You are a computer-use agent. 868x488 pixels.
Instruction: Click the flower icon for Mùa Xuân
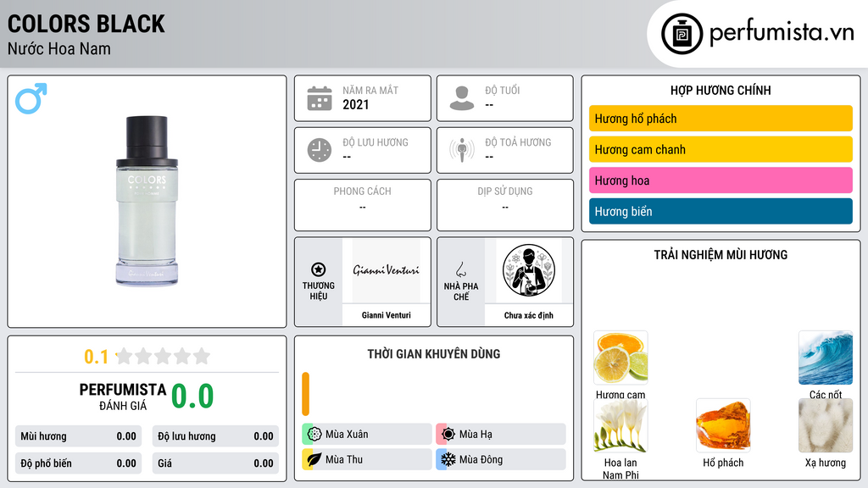[x=314, y=434]
